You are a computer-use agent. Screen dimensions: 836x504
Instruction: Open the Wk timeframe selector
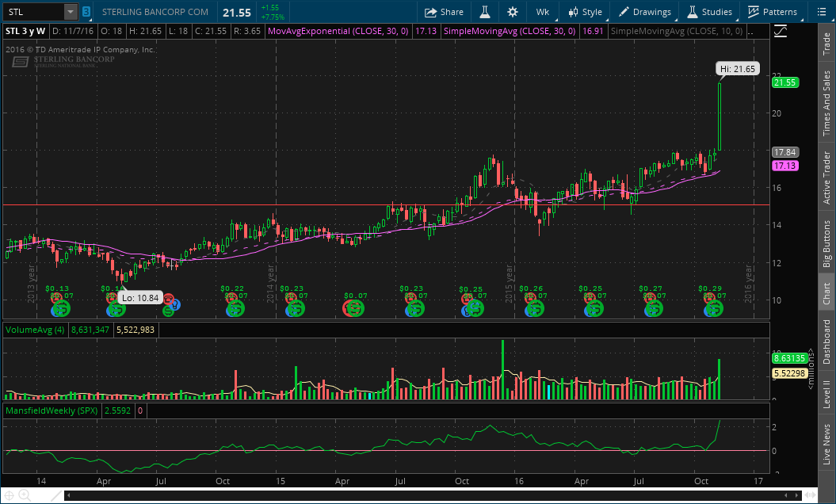point(543,12)
